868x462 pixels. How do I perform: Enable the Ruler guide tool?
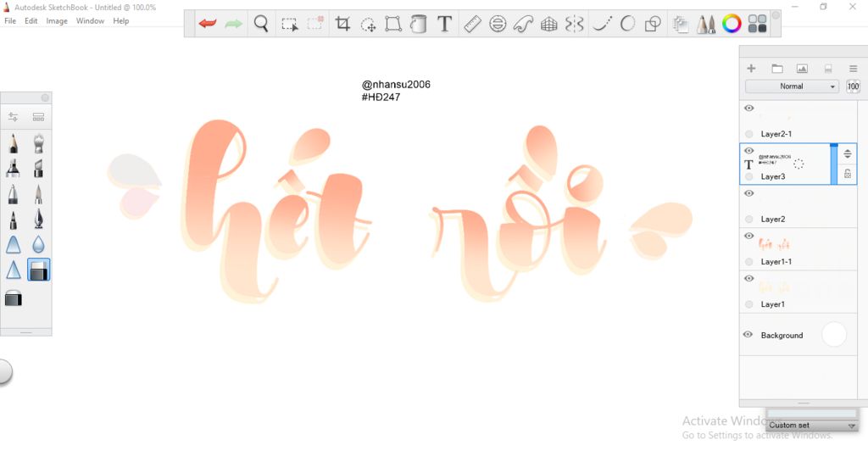click(x=472, y=24)
